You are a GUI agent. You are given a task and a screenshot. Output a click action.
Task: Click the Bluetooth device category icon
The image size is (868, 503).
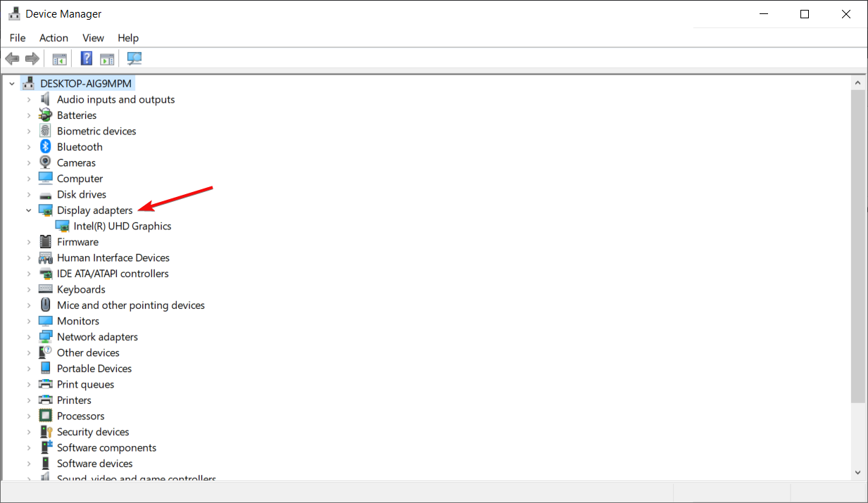45,146
